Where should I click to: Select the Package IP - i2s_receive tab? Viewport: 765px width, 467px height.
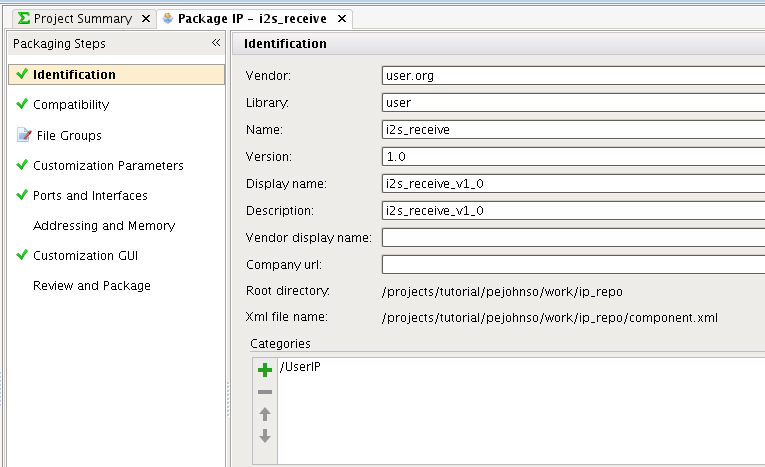(251, 19)
